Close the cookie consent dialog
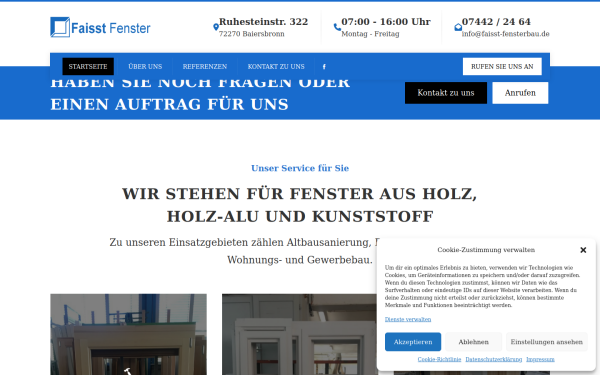Screen dimensions: 600x375 click(x=583, y=250)
